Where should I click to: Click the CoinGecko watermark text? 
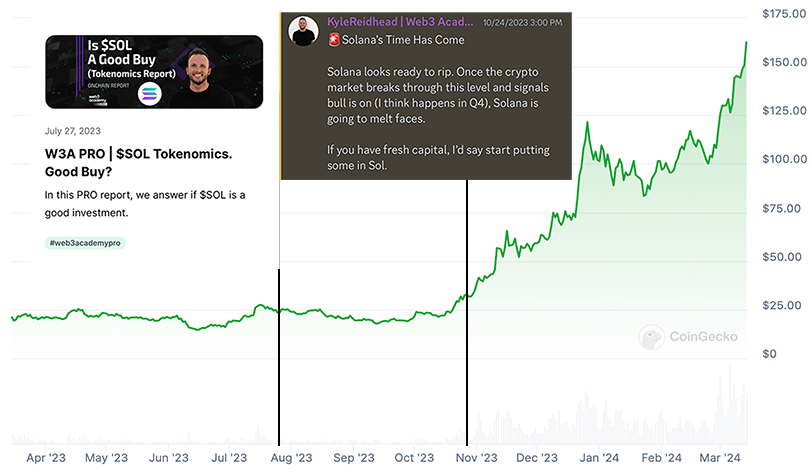pos(704,337)
